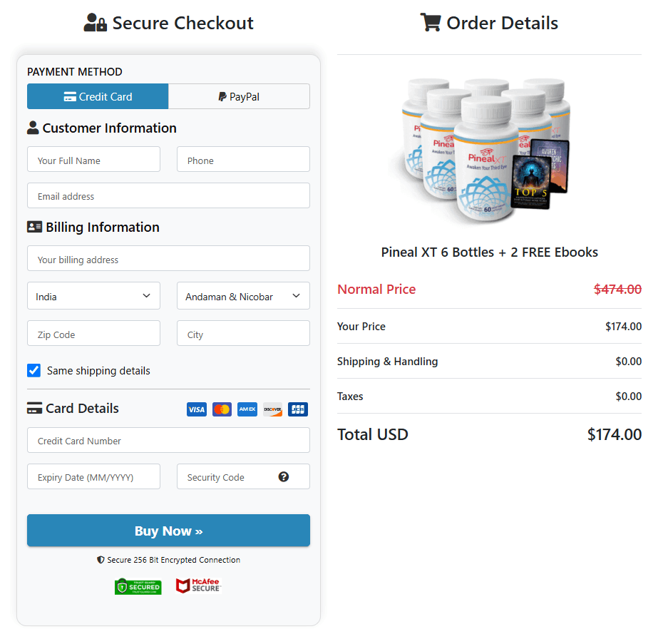Click the Mastercard icon
The width and height of the screenshot is (663, 644).
(222, 409)
